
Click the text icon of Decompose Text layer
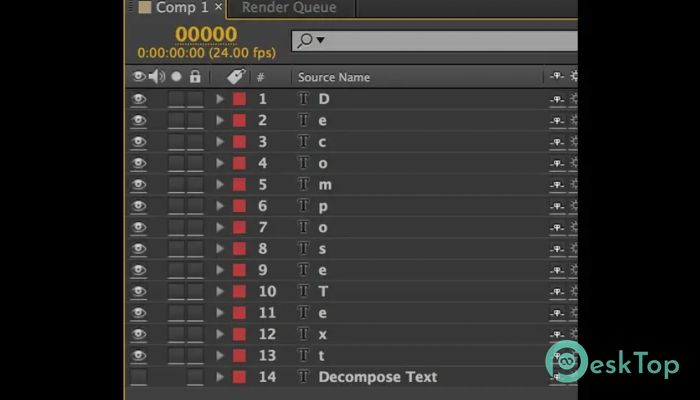coord(304,377)
